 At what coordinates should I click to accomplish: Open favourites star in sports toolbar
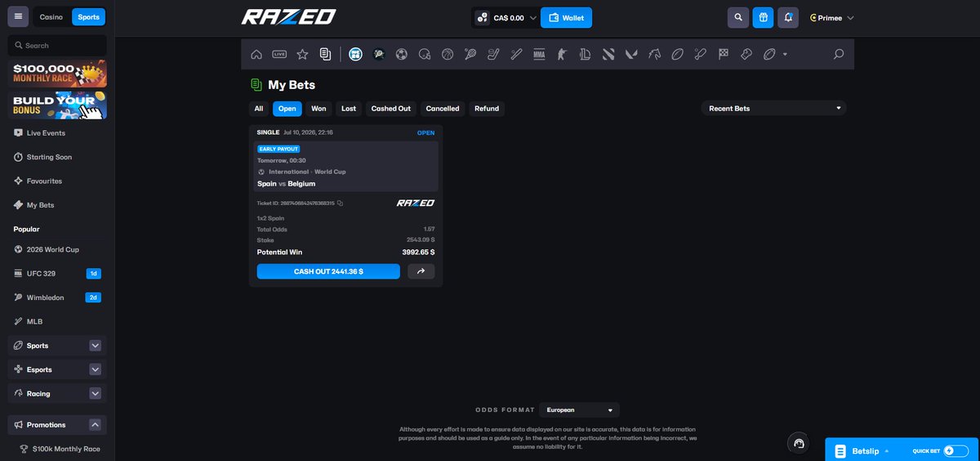(302, 55)
